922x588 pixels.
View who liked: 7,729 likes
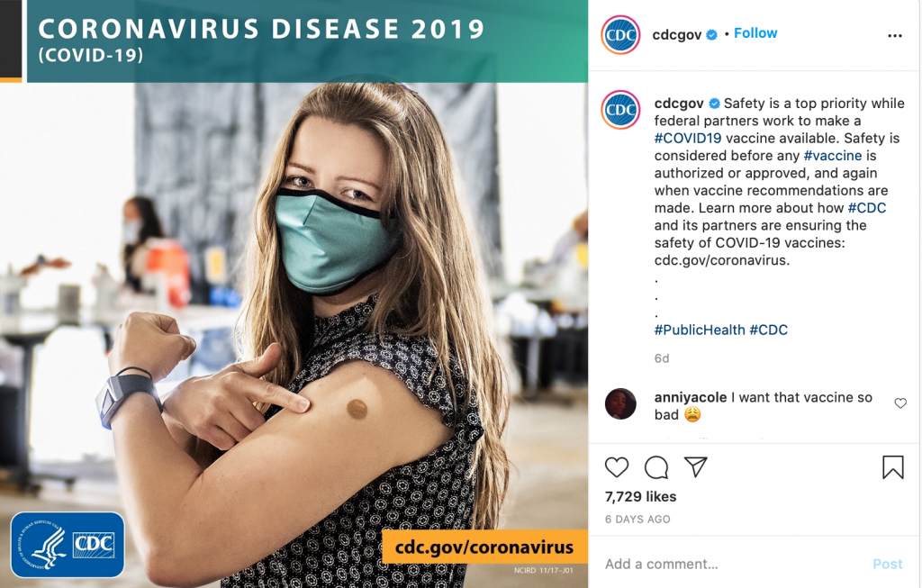[x=640, y=497]
